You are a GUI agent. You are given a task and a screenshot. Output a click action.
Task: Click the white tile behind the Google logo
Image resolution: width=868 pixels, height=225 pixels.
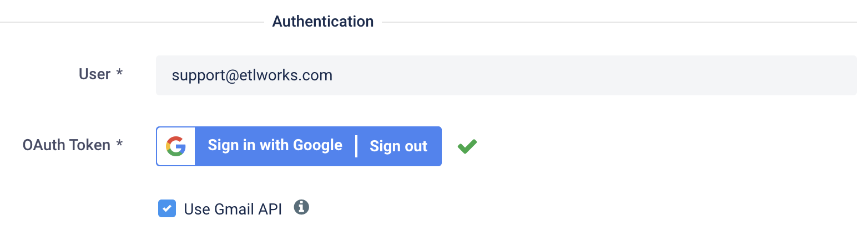point(176,146)
